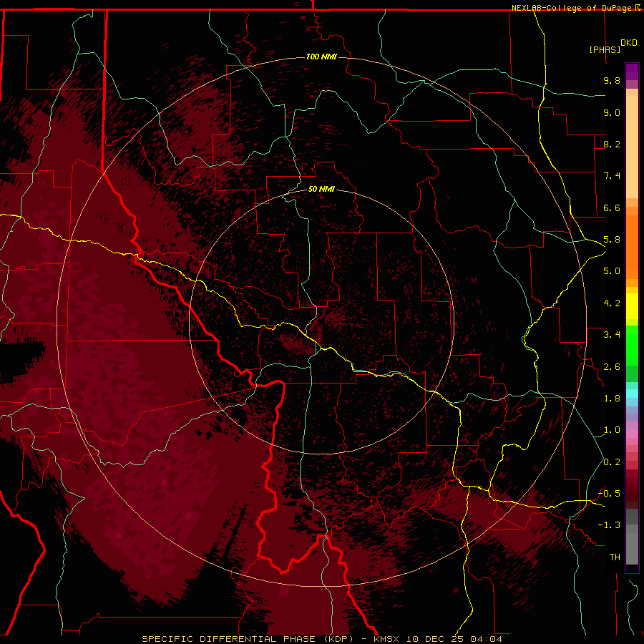Pick the cyan segment of the color bar
Viewport: 644px width, 644px height.
tap(632, 394)
